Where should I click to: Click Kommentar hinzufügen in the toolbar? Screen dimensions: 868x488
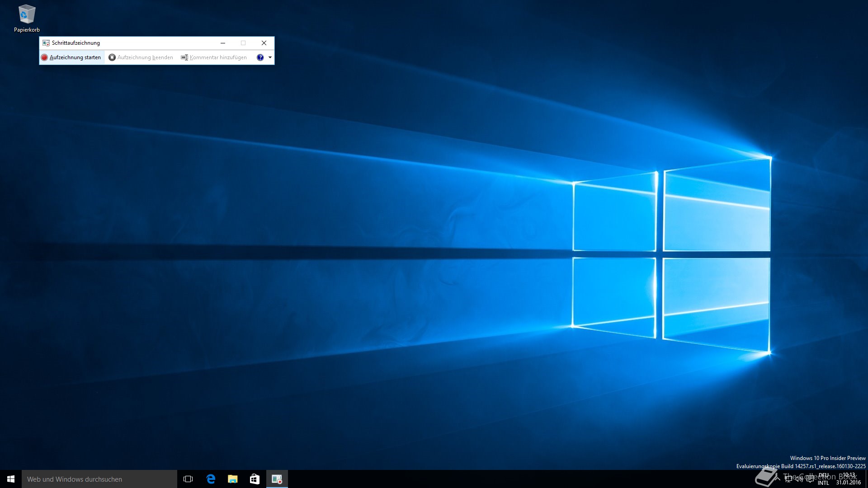pyautogui.click(x=214, y=57)
